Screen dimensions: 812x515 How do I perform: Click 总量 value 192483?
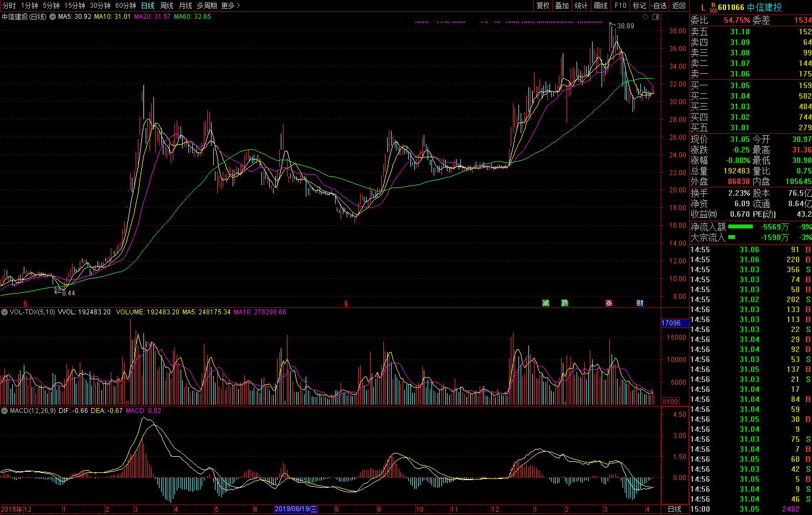pos(737,171)
